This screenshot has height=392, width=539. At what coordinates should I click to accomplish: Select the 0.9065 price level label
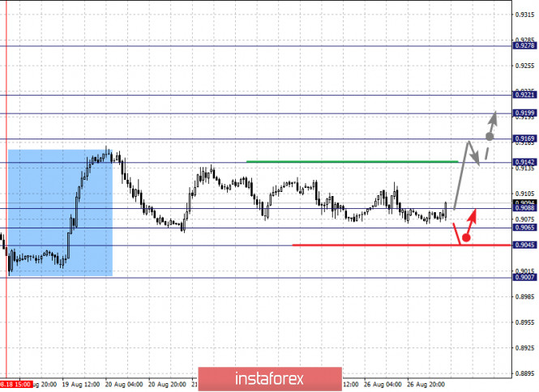coord(524,228)
